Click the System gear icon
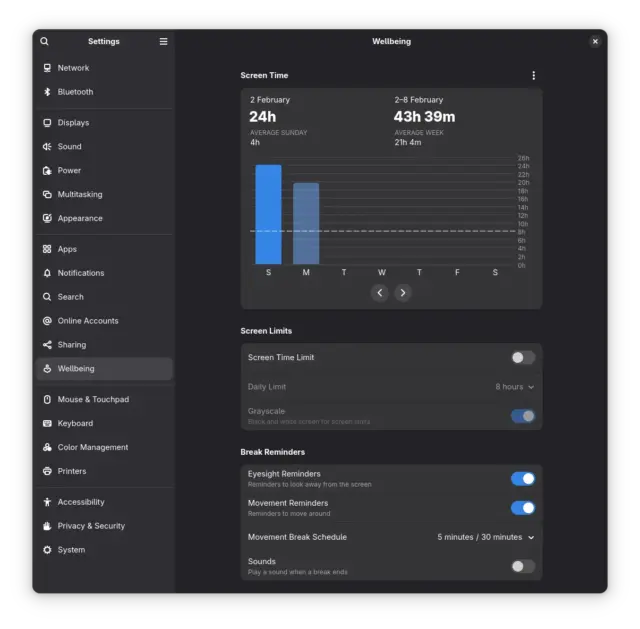This screenshot has height=629, width=640. coord(47,550)
